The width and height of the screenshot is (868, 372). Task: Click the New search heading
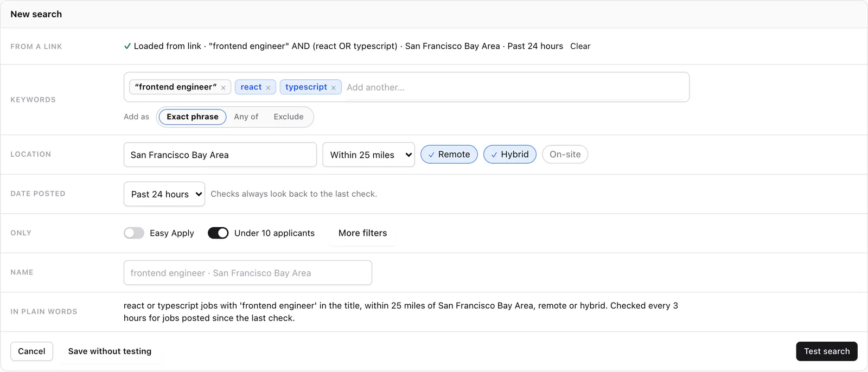[x=36, y=14]
